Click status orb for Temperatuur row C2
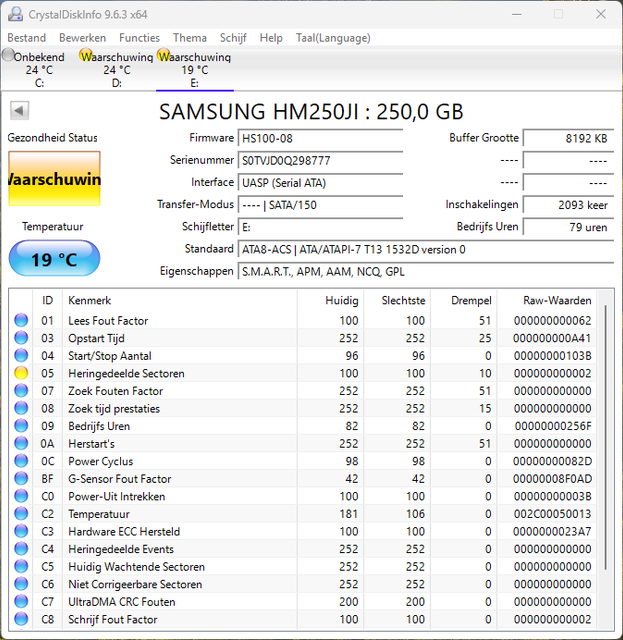Image resolution: width=623 pixels, height=640 pixels. pos(21,513)
